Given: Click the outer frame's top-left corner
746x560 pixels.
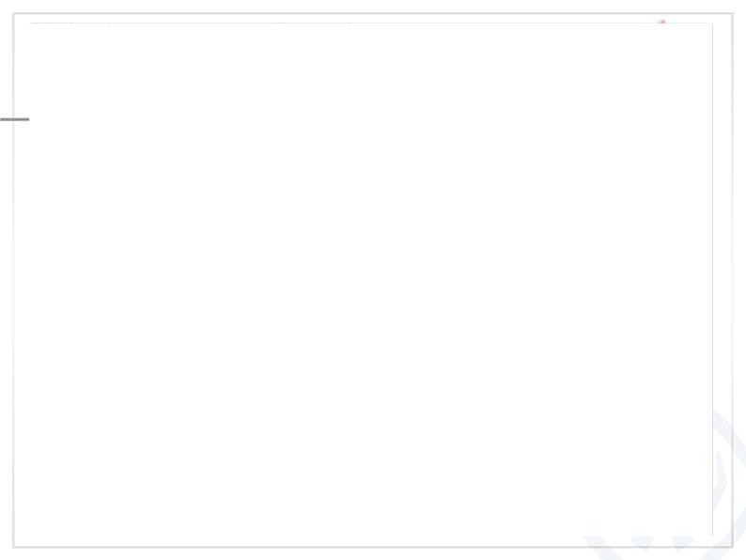Looking at the screenshot, I should pos(13,13).
